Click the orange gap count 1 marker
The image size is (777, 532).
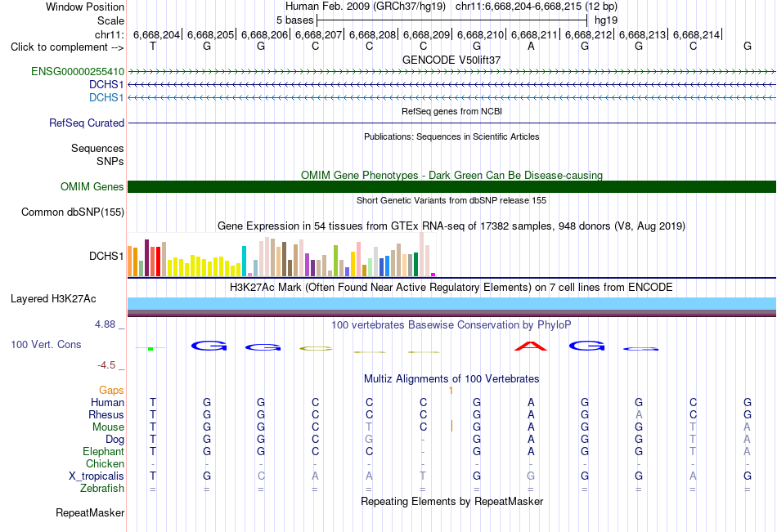click(451, 391)
